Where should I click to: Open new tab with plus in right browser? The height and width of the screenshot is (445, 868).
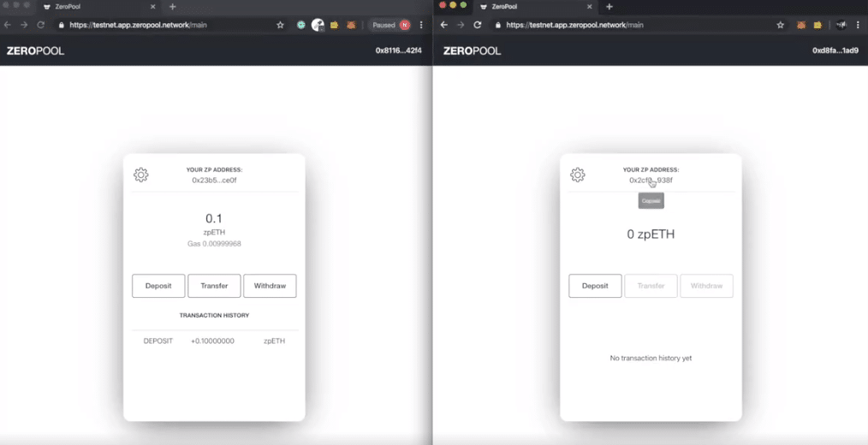click(609, 7)
